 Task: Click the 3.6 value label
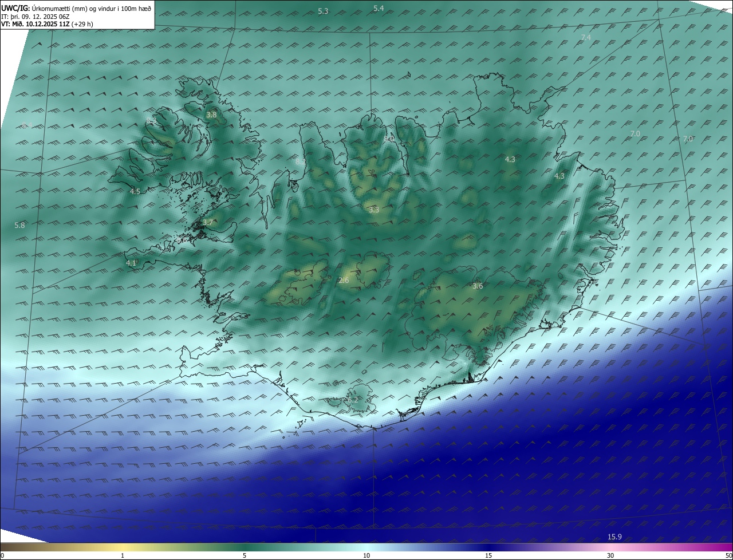(x=478, y=286)
